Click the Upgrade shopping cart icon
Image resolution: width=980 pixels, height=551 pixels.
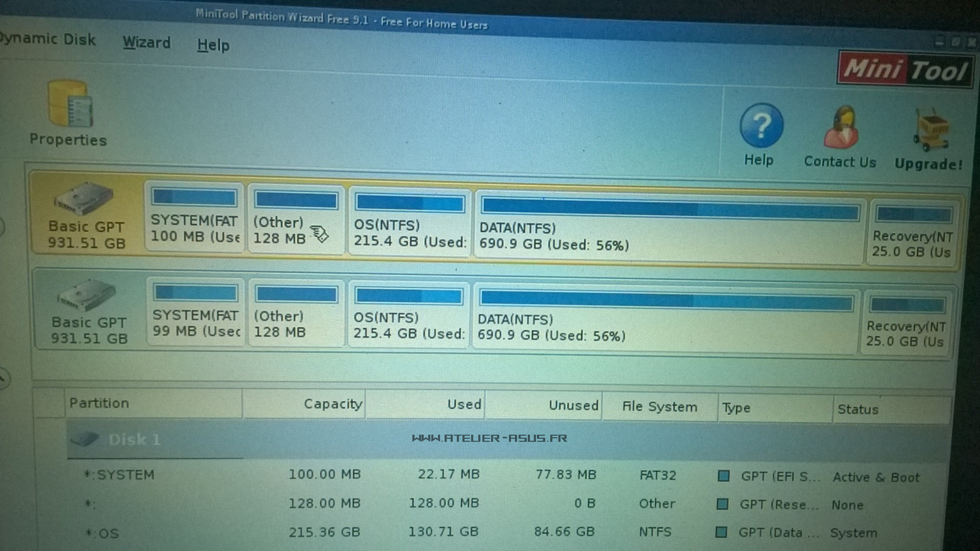click(x=930, y=130)
